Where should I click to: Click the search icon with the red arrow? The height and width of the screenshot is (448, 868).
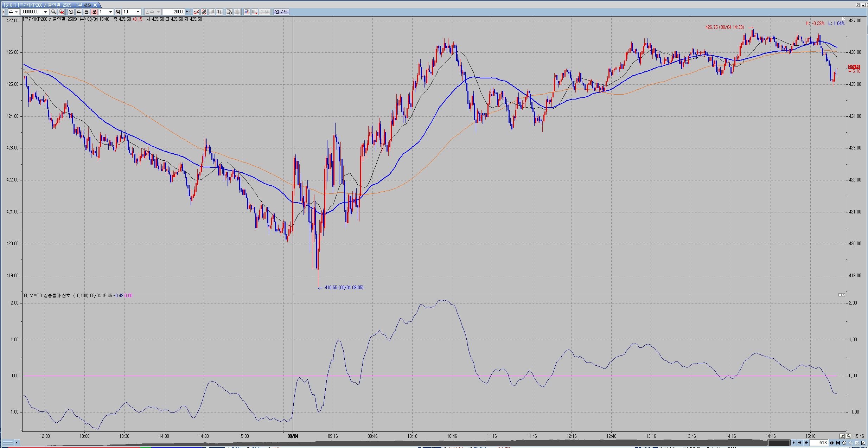61,12
